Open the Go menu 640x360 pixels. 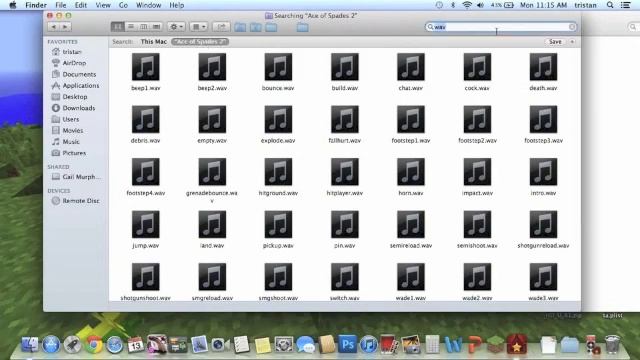123,5
